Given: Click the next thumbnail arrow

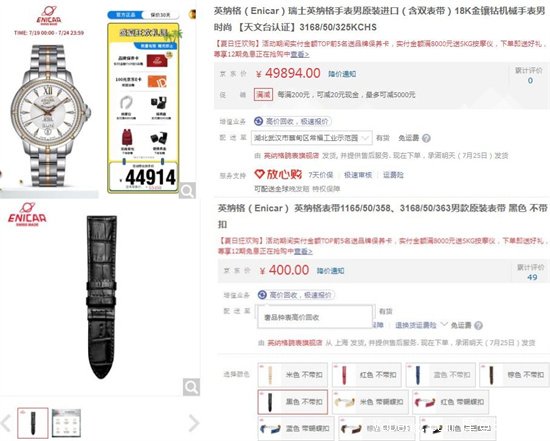Looking at the screenshot, I should 193,423.
